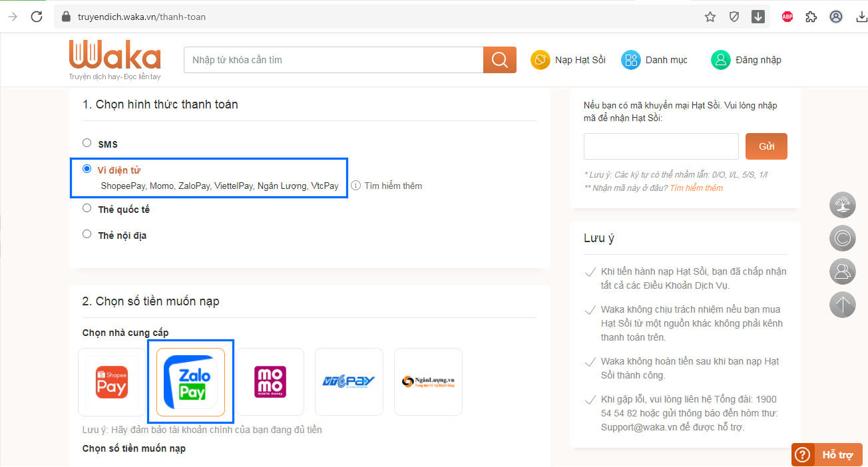Select the Ví điện tử radio option

tap(87, 169)
